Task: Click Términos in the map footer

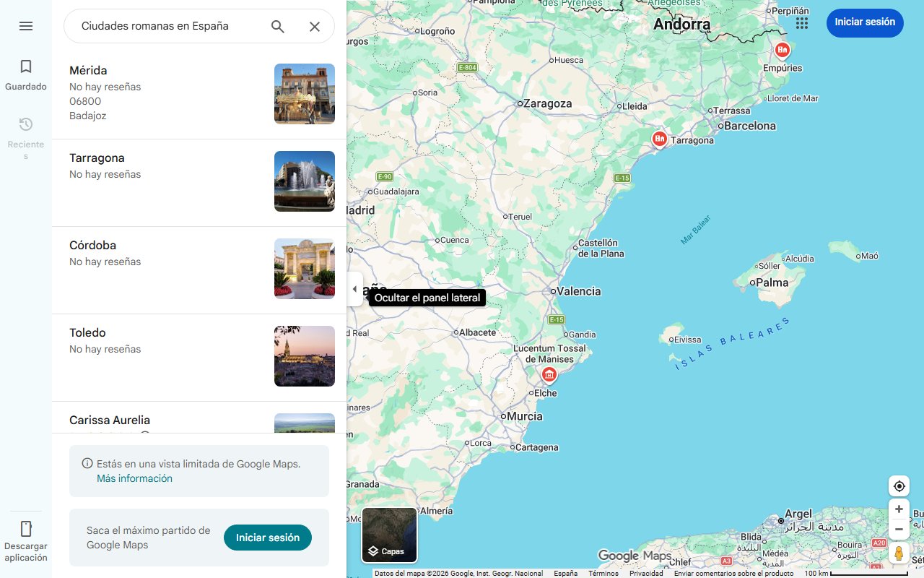Action: (603, 573)
